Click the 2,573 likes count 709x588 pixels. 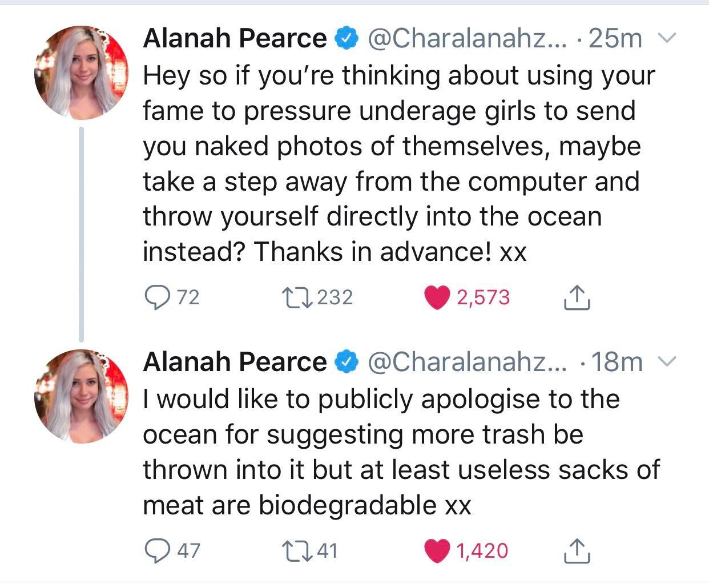click(x=483, y=296)
